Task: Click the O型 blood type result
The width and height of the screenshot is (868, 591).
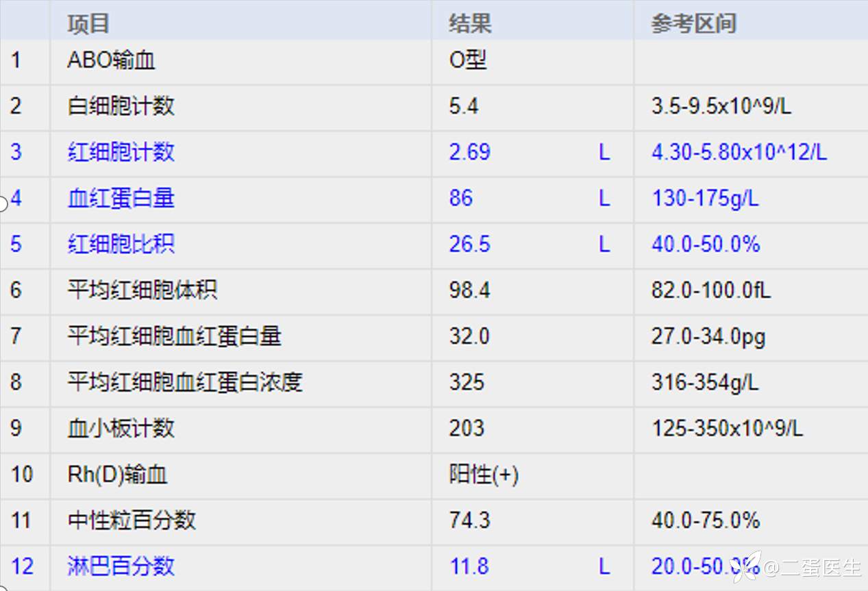Action: pyautogui.click(x=468, y=60)
